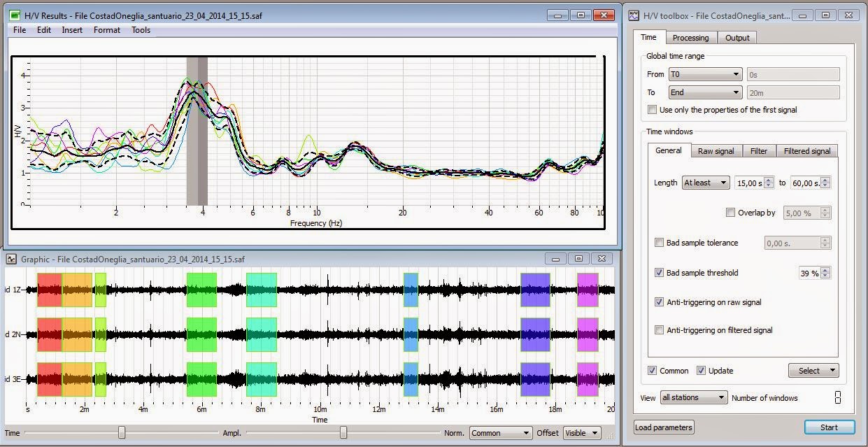Click the Load parameters button
This screenshot has height=447, width=868.
(664, 427)
